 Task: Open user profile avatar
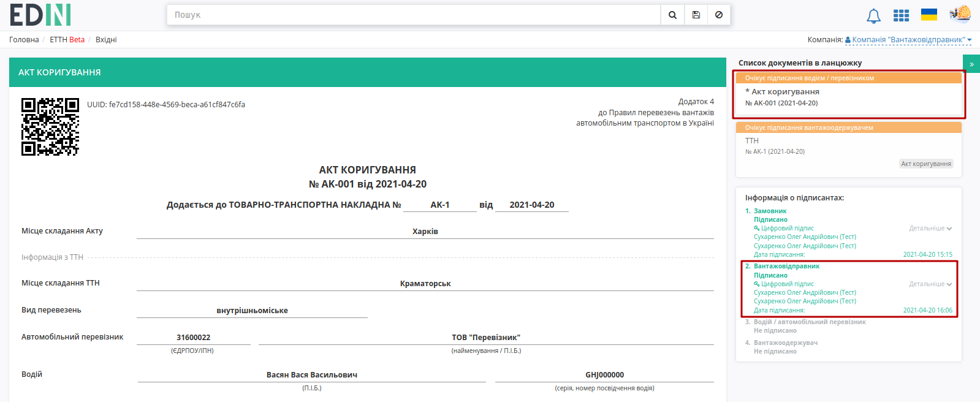960,13
